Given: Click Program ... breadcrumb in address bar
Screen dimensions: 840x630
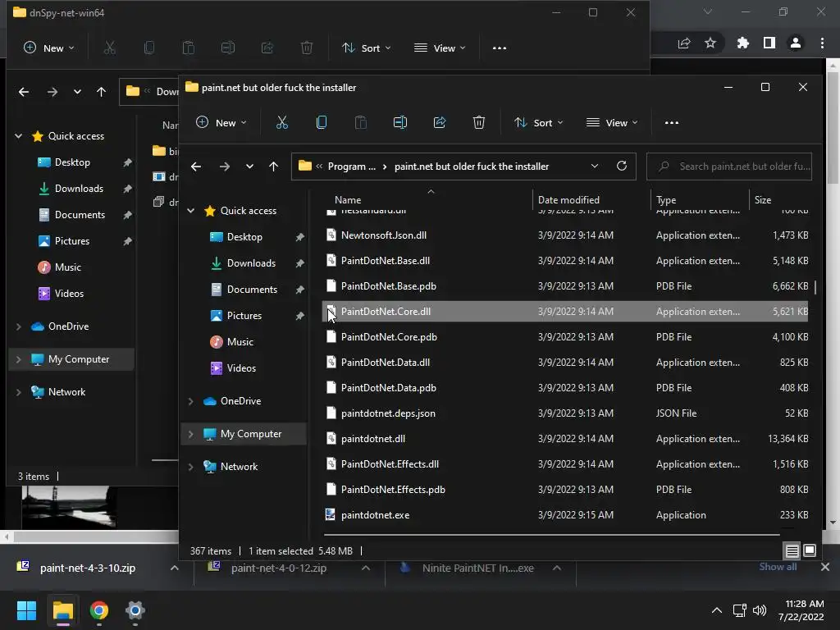Looking at the screenshot, I should tap(351, 167).
